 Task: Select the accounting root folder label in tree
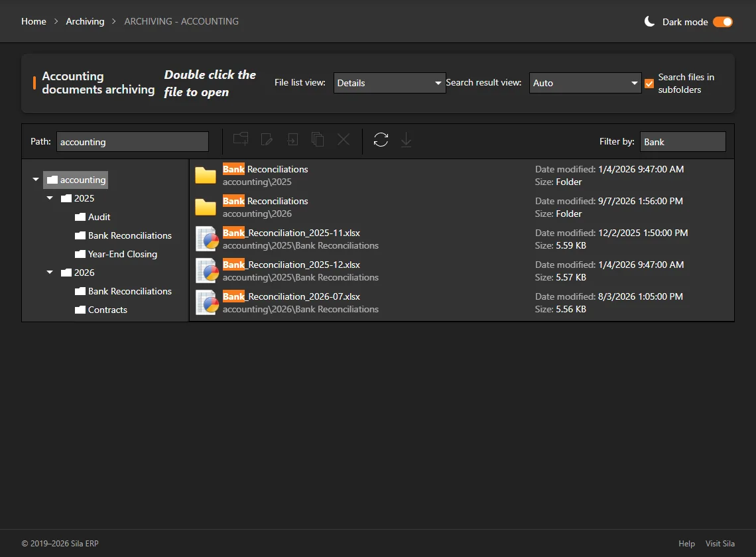pos(83,180)
